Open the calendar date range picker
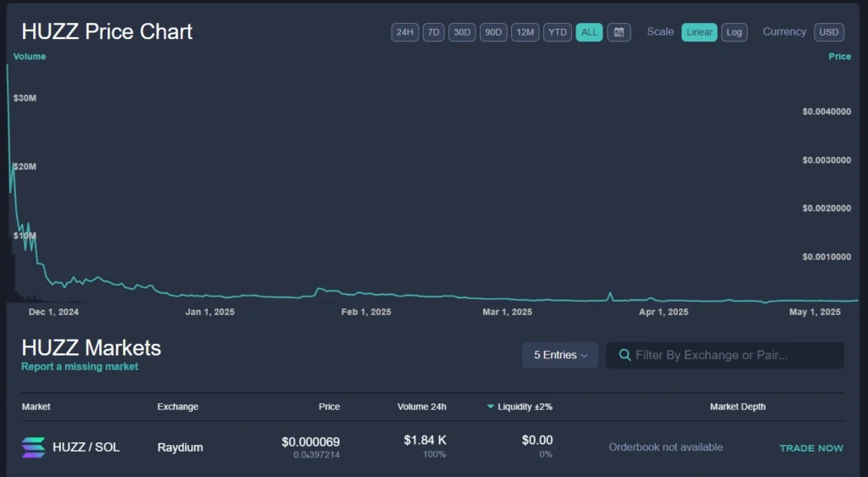Screen dimensions: 868x477 [x=619, y=32]
